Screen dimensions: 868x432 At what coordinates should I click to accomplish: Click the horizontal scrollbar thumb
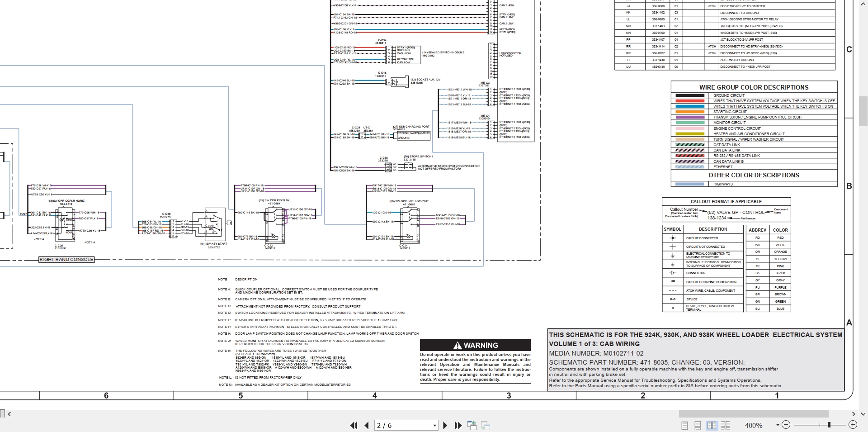[x=754, y=414]
